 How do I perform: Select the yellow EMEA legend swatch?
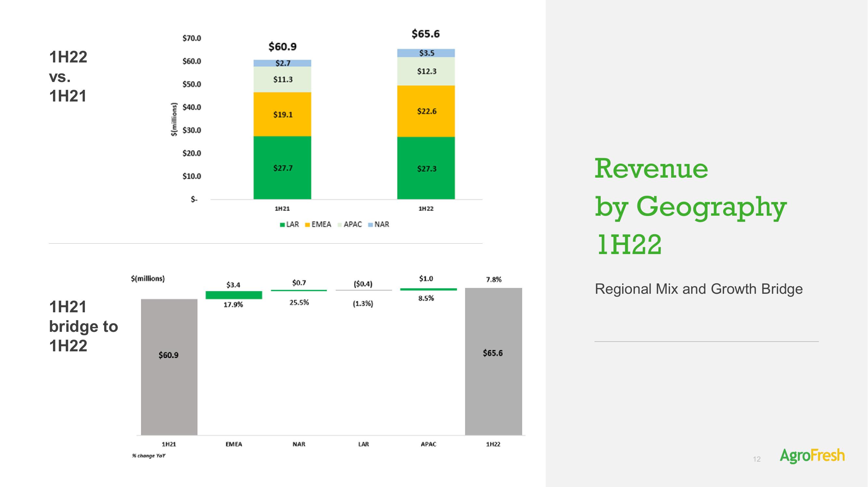pyautogui.click(x=307, y=225)
